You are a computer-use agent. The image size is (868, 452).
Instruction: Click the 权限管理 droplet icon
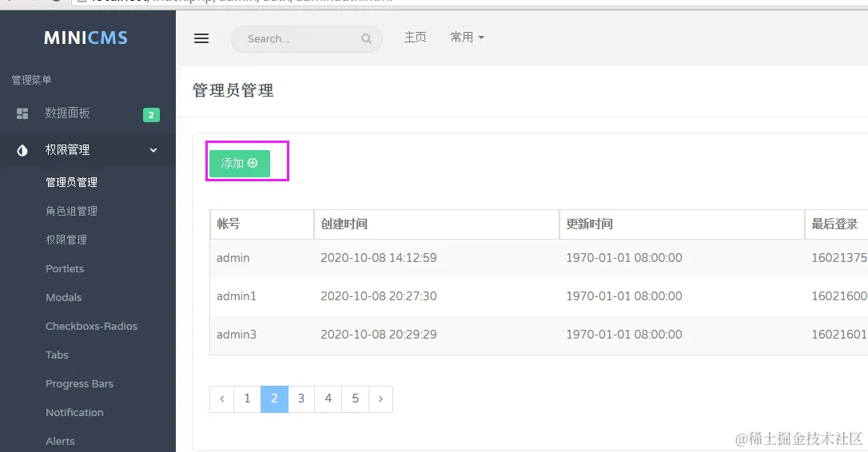[x=22, y=150]
